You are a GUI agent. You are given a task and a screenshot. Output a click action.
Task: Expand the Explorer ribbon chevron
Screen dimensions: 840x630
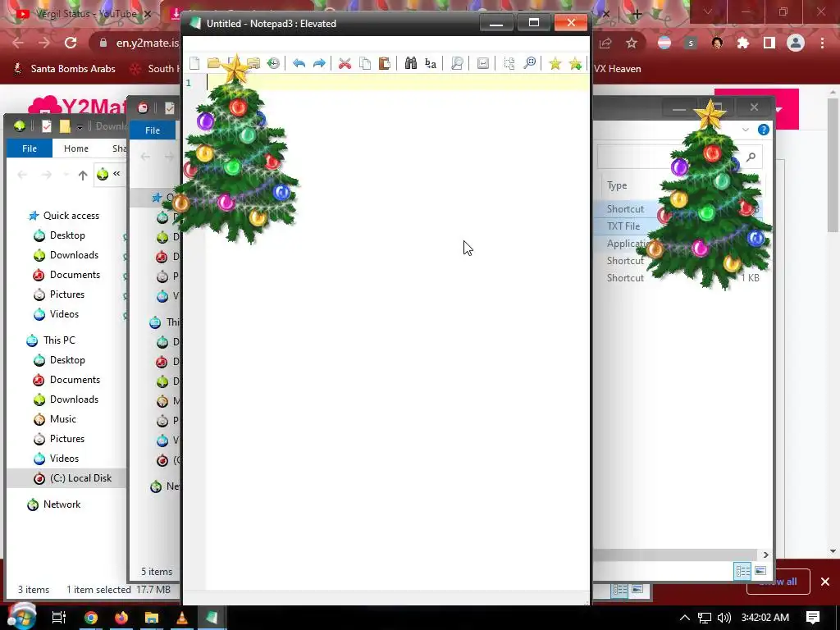[745, 130]
